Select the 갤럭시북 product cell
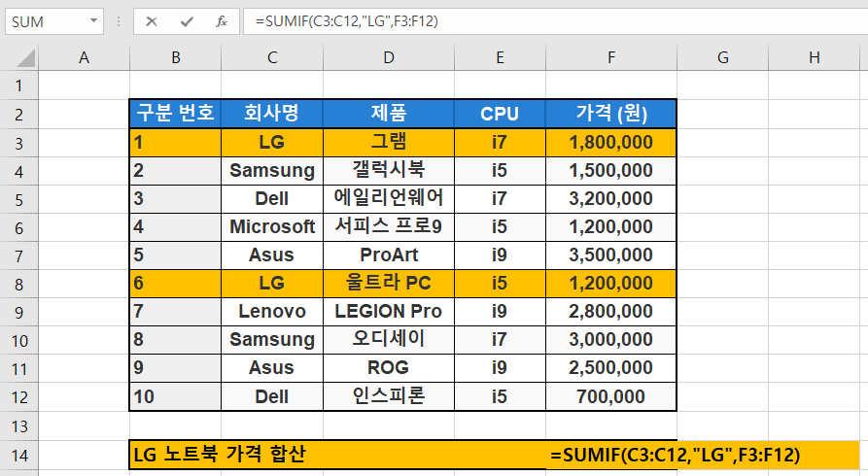 [x=389, y=170]
